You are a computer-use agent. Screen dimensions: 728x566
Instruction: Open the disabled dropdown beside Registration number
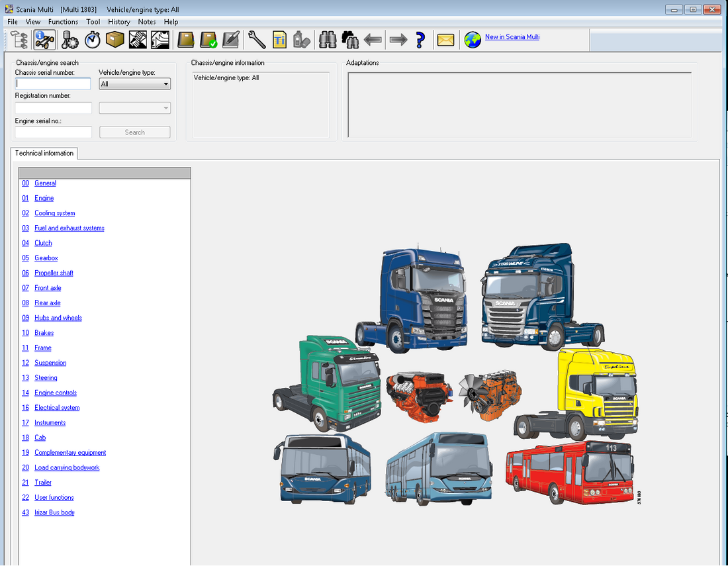134,108
